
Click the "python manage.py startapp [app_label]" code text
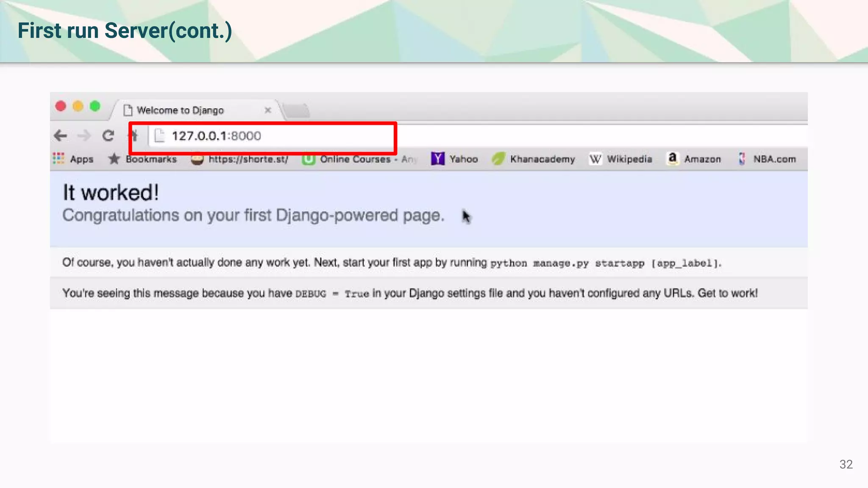[605, 263]
